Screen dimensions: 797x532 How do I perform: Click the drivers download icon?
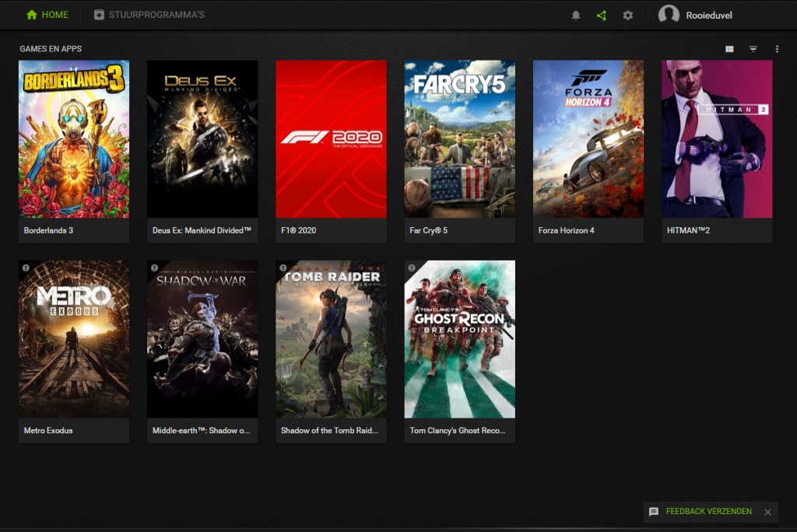coord(99,15)
